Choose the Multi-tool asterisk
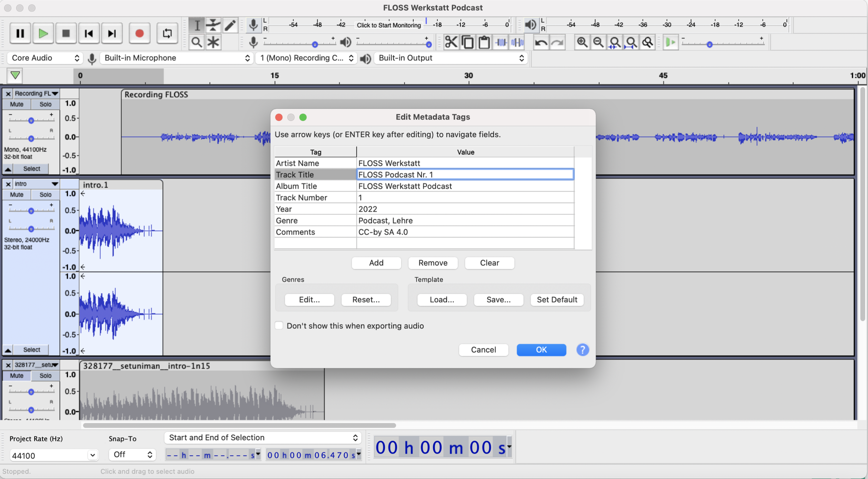 (213, 43)
